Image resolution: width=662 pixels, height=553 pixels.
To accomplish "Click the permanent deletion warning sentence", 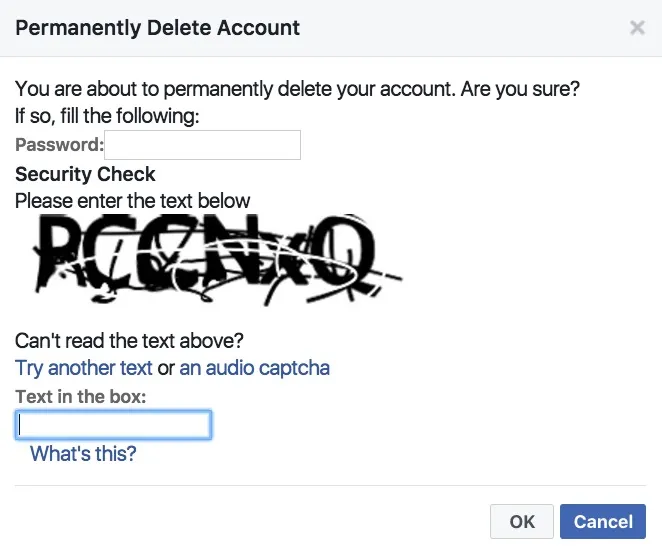I will tap(297, 89).
